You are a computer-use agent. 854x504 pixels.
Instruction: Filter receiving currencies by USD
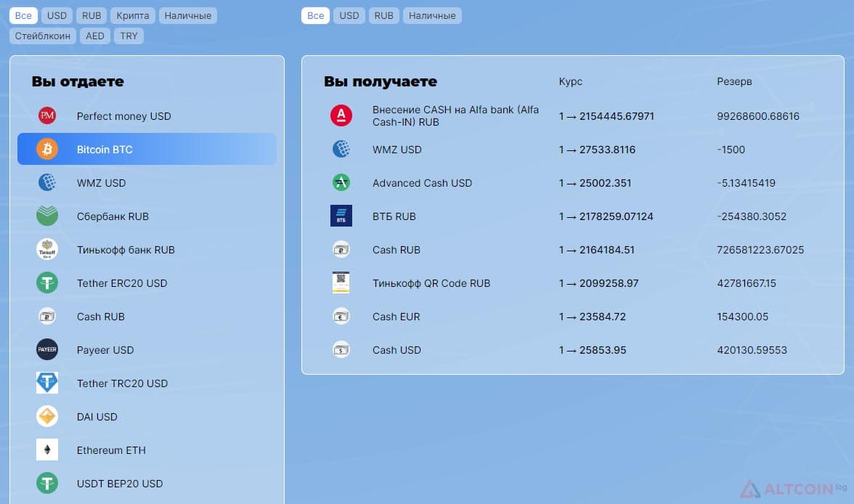[349, 15]
